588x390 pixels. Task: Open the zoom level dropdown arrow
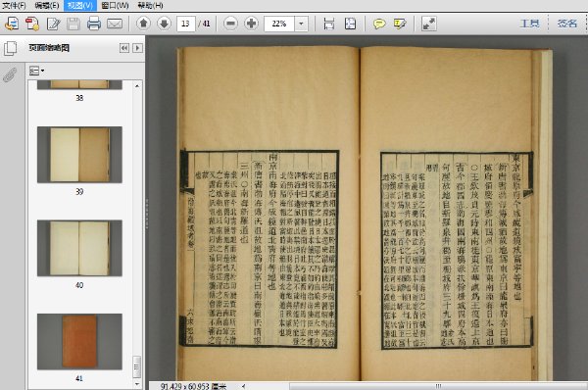pyautogui.click(x=301, y=24)
